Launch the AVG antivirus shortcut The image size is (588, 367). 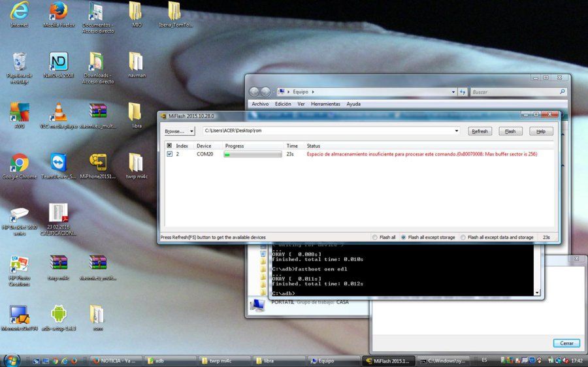tap(19, 116)
